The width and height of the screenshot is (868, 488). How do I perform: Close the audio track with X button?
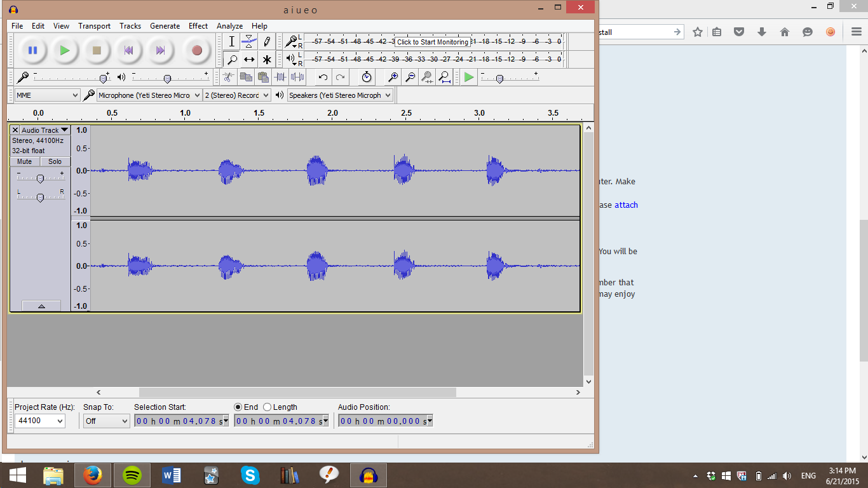[15, 130]
